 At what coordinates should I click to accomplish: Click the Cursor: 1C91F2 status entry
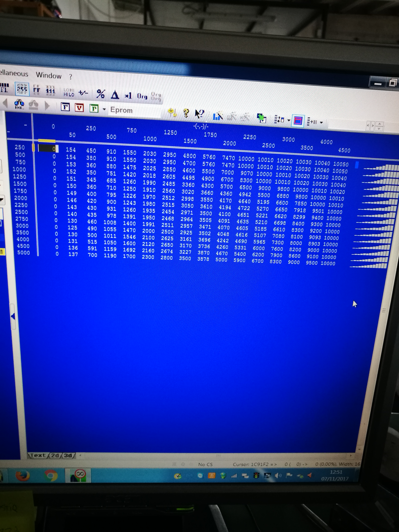click(x=255, y=464)
